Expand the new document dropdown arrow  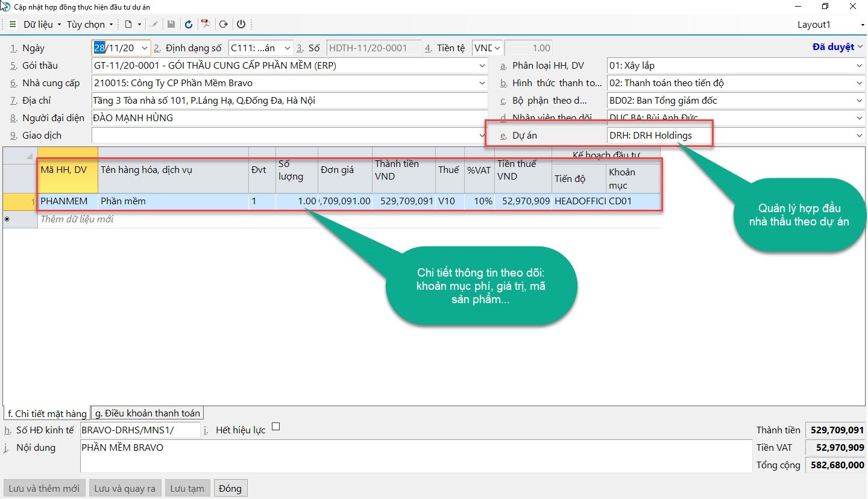point(139,25)
